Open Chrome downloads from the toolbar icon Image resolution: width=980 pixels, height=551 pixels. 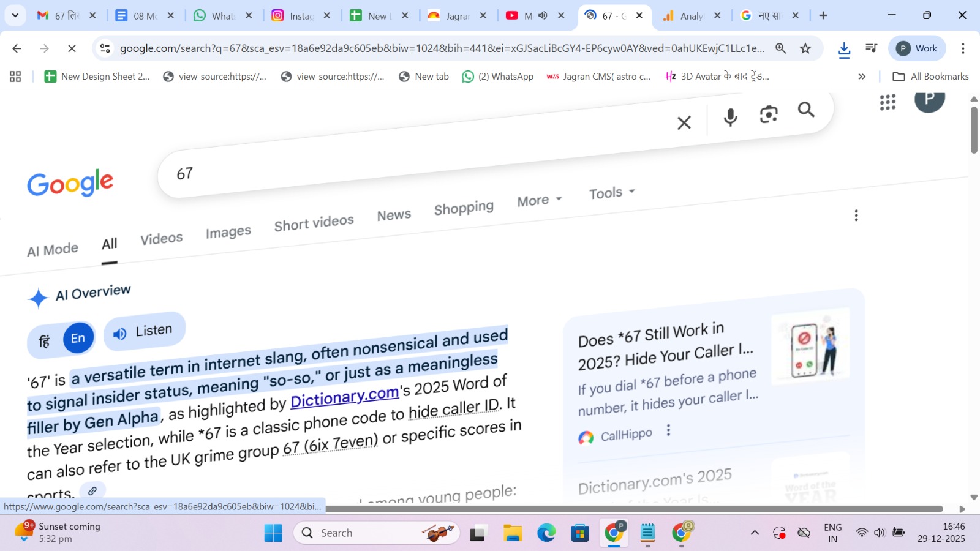(845, 48)
